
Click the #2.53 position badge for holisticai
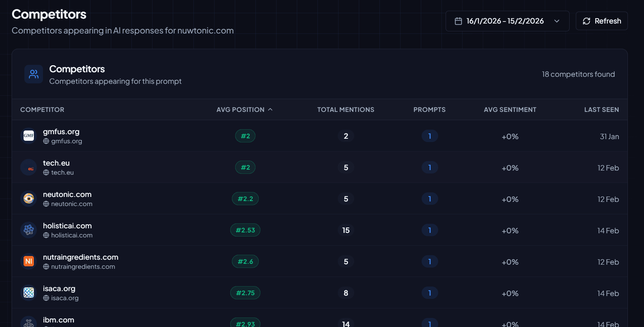245,230
